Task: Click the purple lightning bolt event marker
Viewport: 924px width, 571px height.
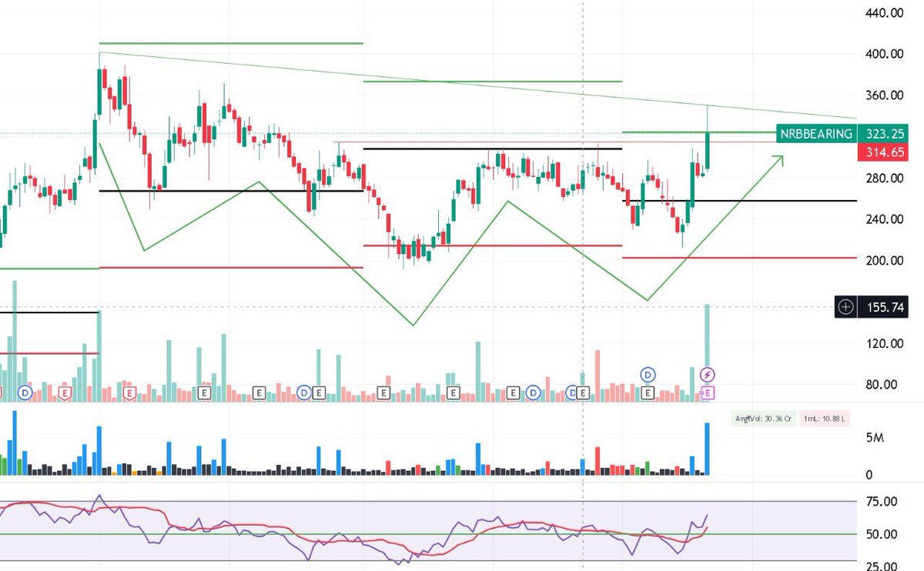Action: [708, 375]
